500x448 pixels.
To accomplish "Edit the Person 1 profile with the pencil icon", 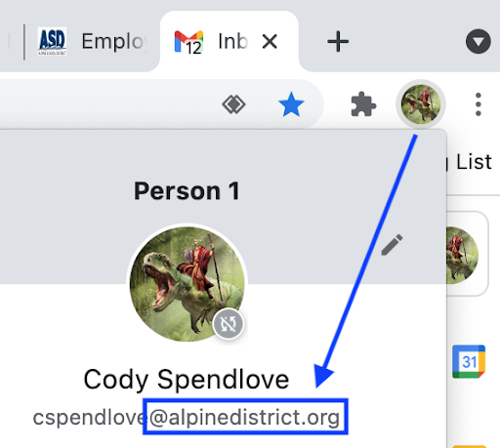I will (392, 245).
